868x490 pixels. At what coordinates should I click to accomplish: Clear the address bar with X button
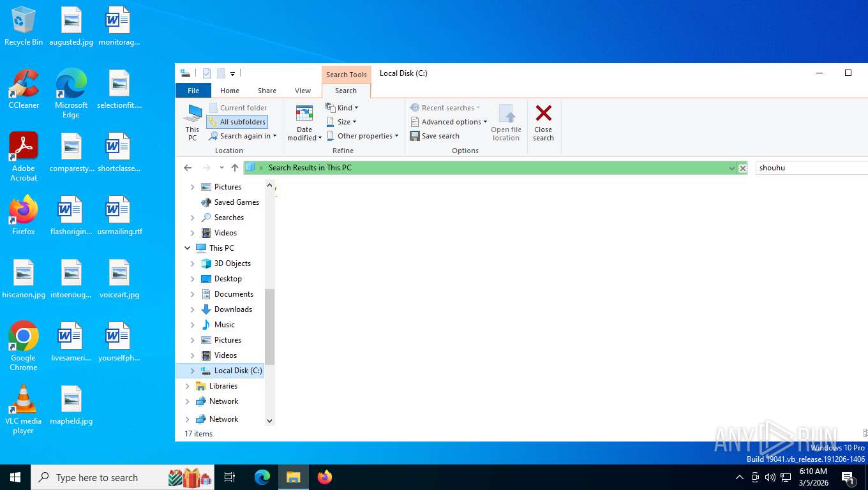coord(742,168)
